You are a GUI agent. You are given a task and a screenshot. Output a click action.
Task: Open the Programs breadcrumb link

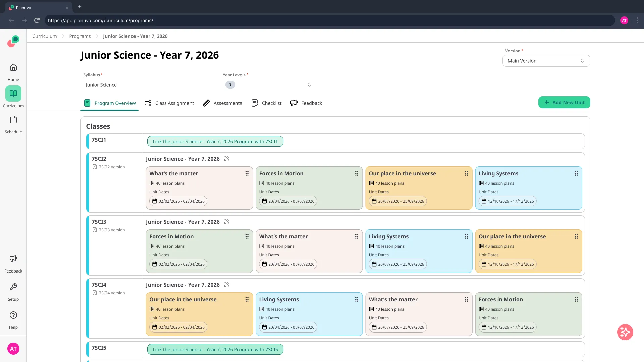pyautogui.click(x=80, y=36)
